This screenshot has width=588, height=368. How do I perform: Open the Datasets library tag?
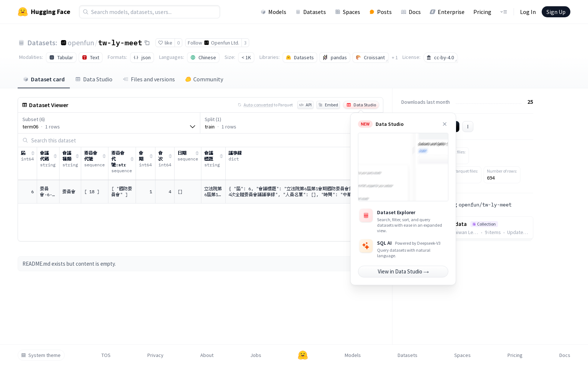[x=300, y=57]
